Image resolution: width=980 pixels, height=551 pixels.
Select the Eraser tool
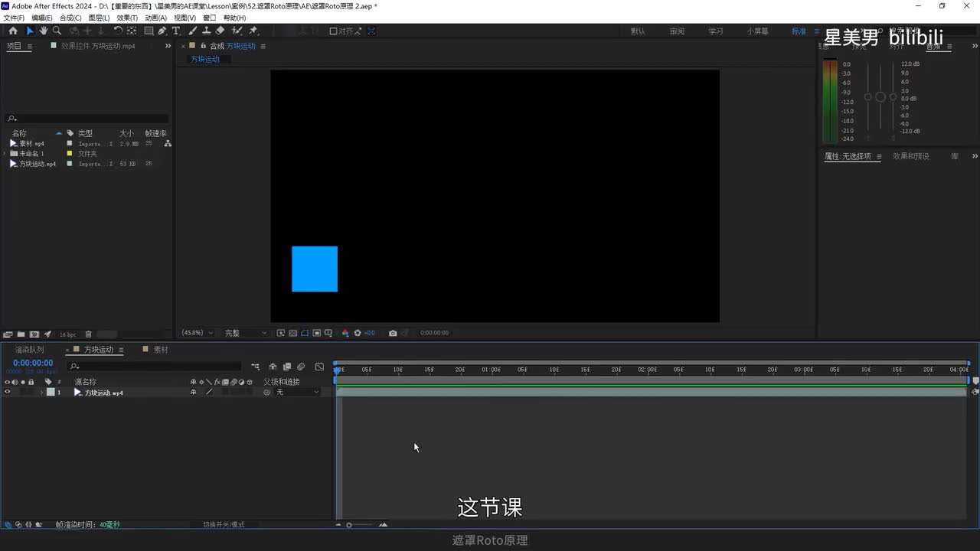coord(220,31)
